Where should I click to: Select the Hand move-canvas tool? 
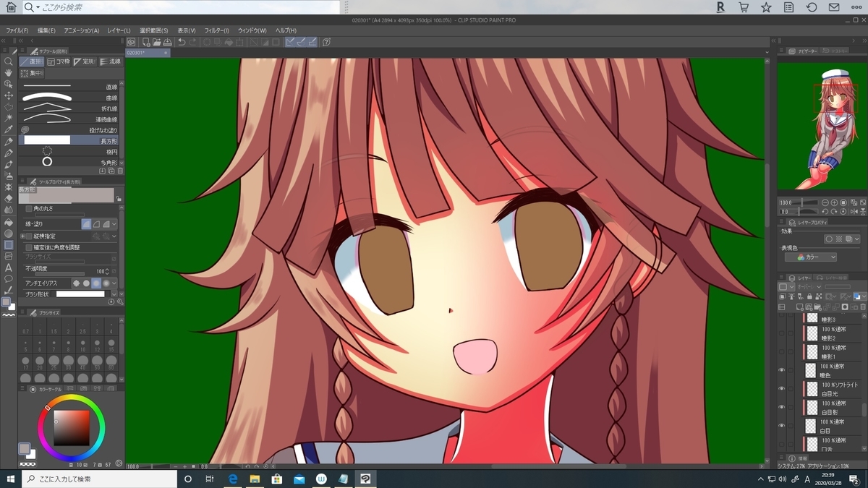[x=9, y=72]
